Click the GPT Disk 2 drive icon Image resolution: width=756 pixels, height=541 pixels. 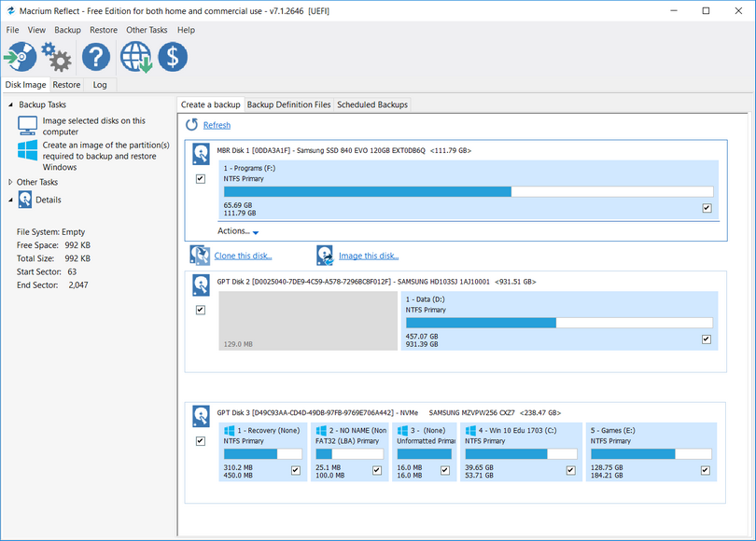[201, 285]
